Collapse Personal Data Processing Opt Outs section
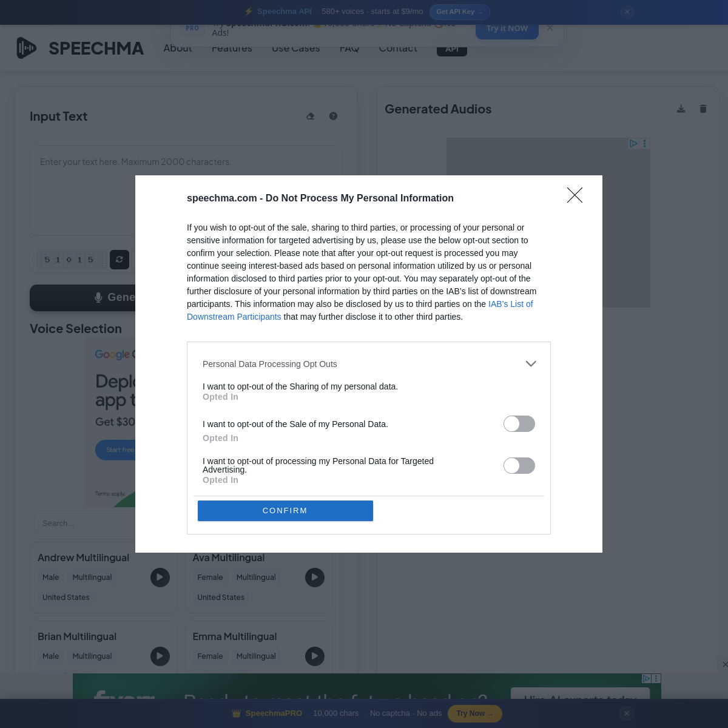This screenshot has width=728, height=728. (x=531, y=364)
